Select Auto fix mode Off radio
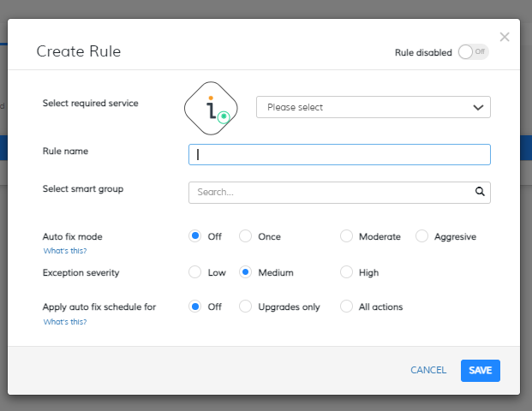Image resolution: width=532 pixels, height=411 pixels. click(195, 236)
